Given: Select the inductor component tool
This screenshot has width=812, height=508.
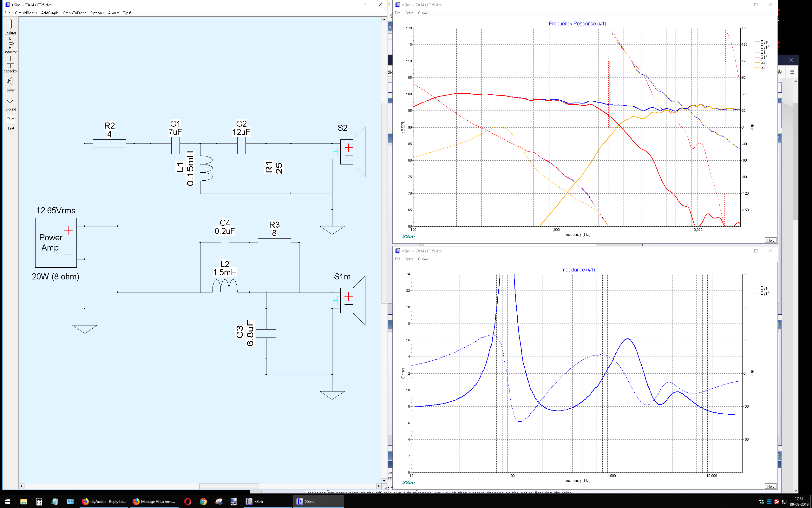Looking at the screenshot, I should click(x=10, y=46).
